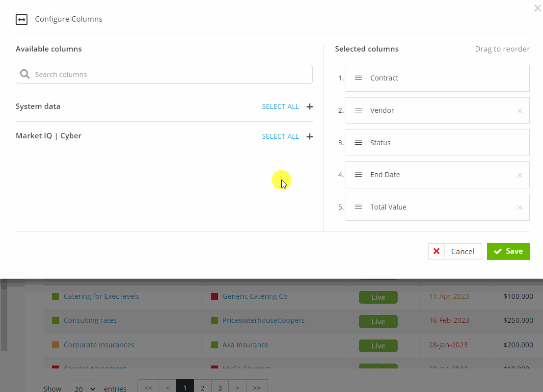The image size is (543, 392).
Task: Open the entries-per-page dropdown
Action: (82, 388)
